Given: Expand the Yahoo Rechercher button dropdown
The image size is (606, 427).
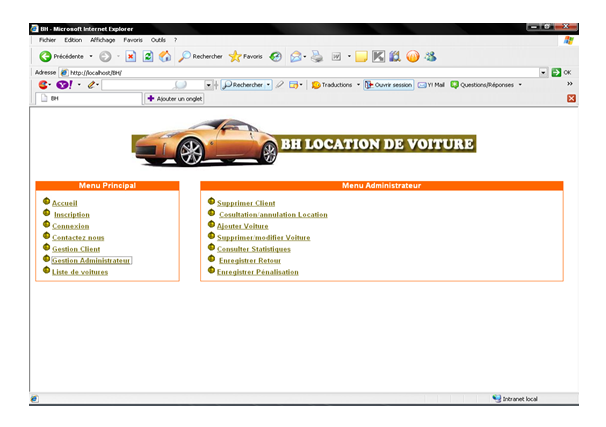Looking at the screenshot, I should (x=268, y=85).
